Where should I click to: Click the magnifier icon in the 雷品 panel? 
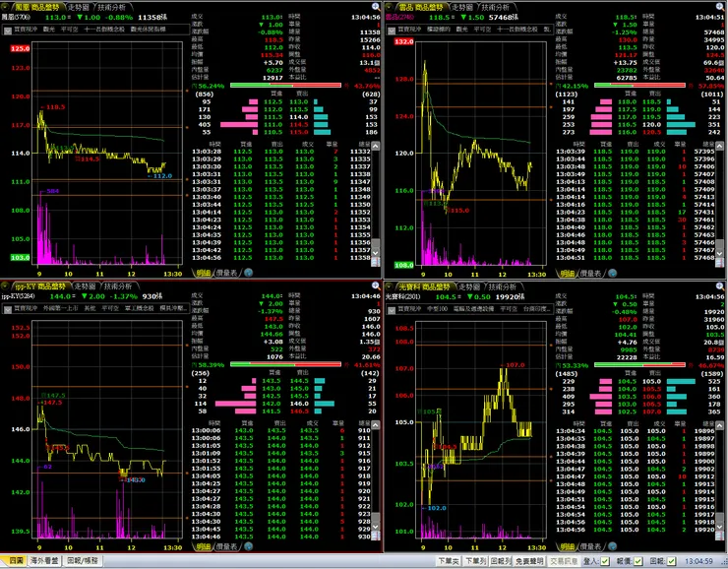click(721, 6)
